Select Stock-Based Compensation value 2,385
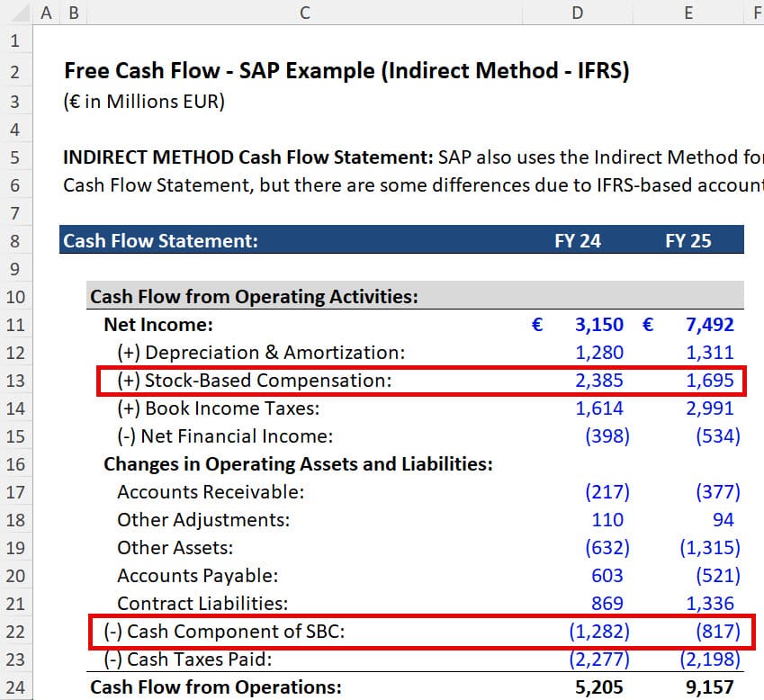The height and width of the screenshot is (700, 764). pyautogui.click(x=598, y=381)
